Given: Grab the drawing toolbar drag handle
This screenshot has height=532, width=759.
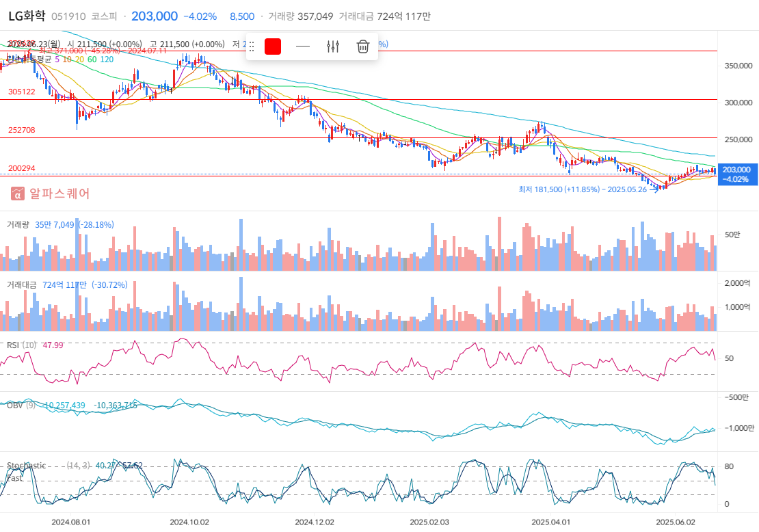Looking at the screenshot, I should (x=252, y=46).
